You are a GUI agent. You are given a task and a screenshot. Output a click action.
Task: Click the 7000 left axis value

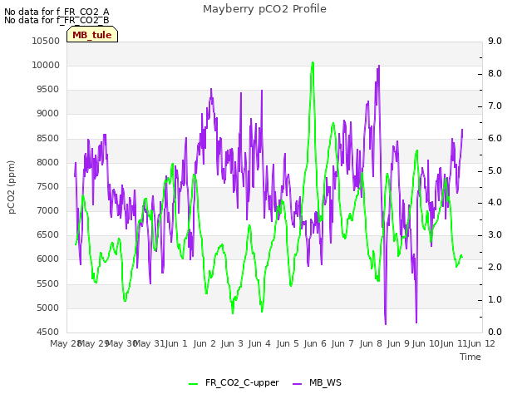click(x=48, y=210)
